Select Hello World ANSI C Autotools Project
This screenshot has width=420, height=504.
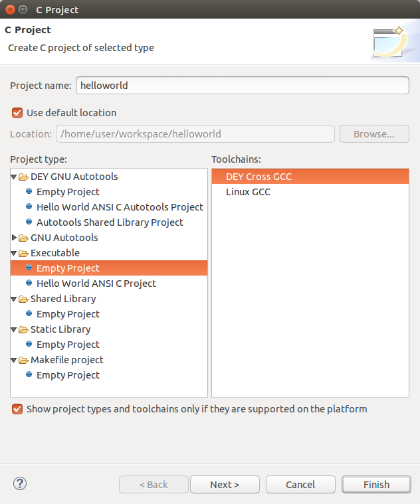[x=120, y=207]
